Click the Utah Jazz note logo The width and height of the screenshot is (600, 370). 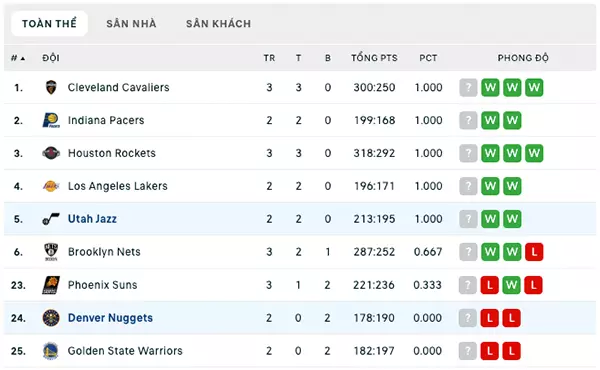(x=51, y=219)
